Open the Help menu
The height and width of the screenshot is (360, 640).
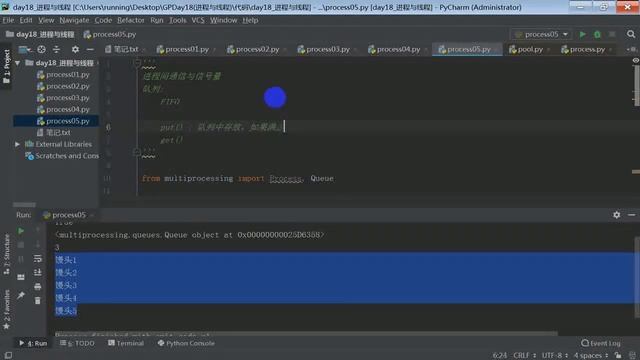(x=250, y=20)
